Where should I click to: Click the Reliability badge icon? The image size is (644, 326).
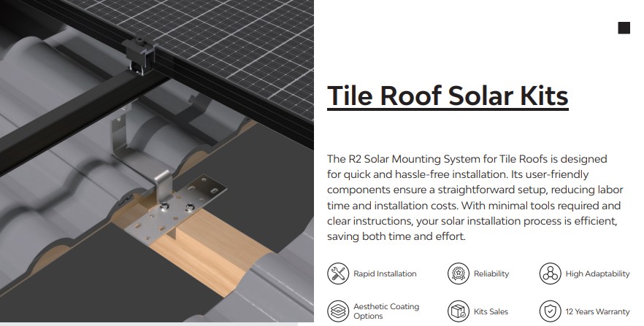(459, 273)
